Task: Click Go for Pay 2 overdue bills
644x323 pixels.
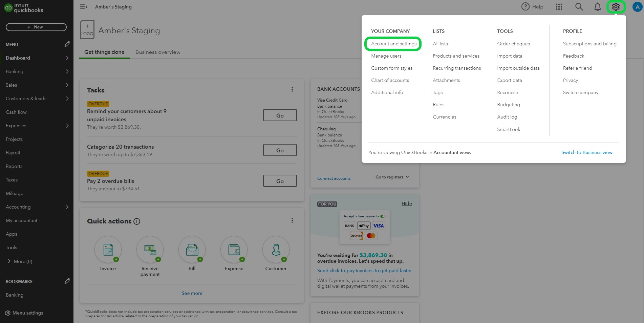Action: [x=280, y=181]
